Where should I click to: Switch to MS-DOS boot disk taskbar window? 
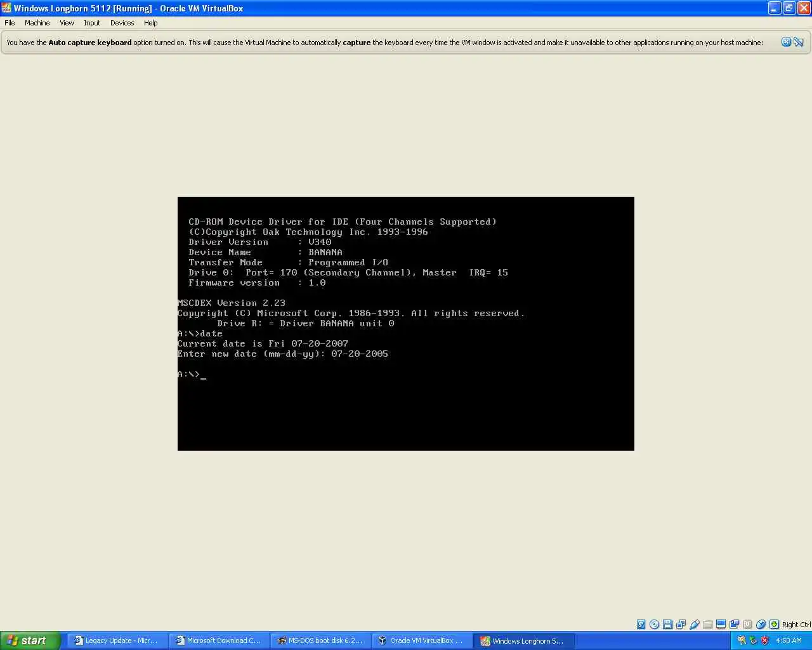pyautogui.click(x=321, y=640)
